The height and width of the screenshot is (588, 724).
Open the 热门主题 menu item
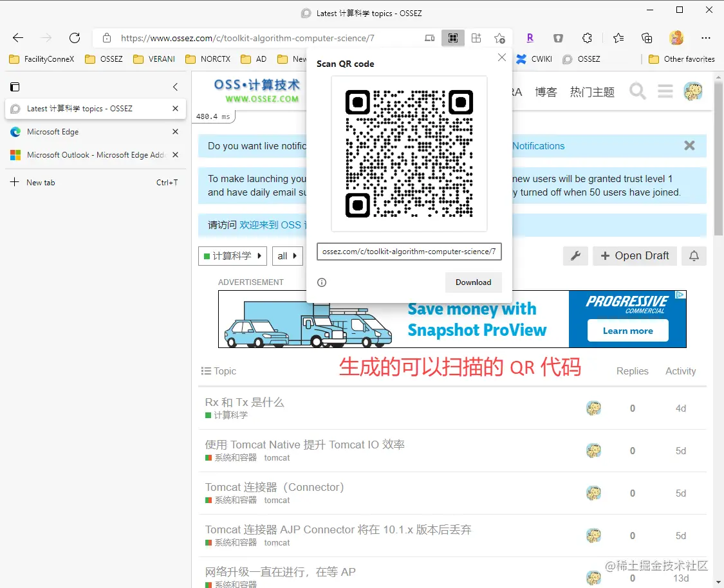[591, 91]
